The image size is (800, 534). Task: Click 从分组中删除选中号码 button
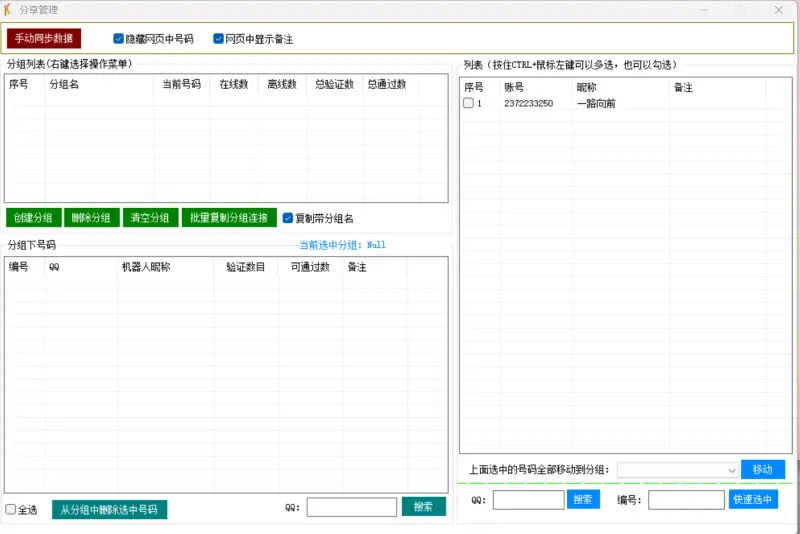click(109, 510)
